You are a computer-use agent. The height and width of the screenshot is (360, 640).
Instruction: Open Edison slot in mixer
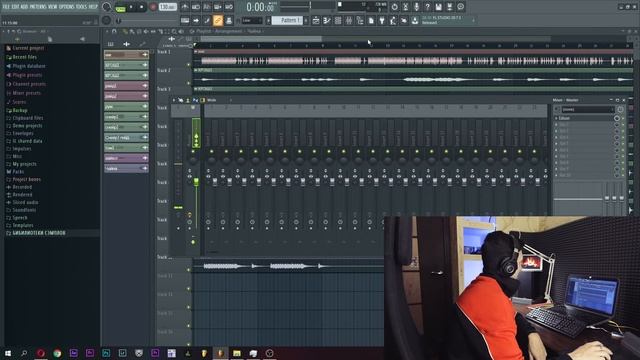click(x=584, y=118)
